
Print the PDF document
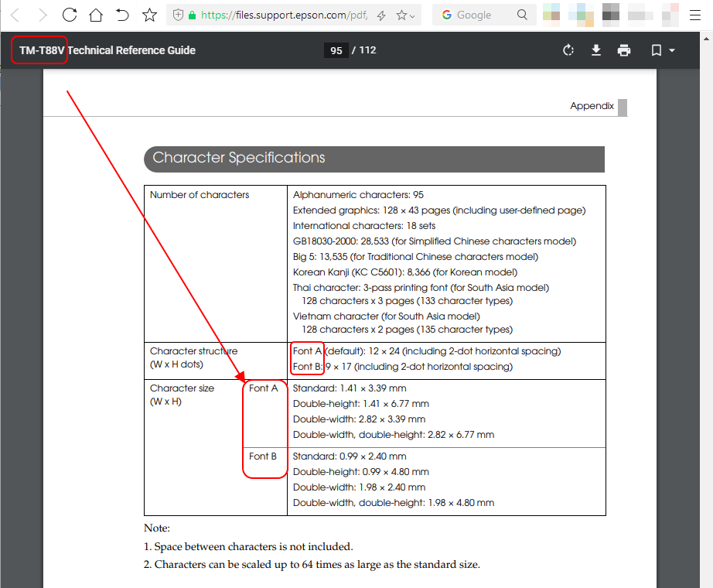pyautogui.click(x=624, y=50)
